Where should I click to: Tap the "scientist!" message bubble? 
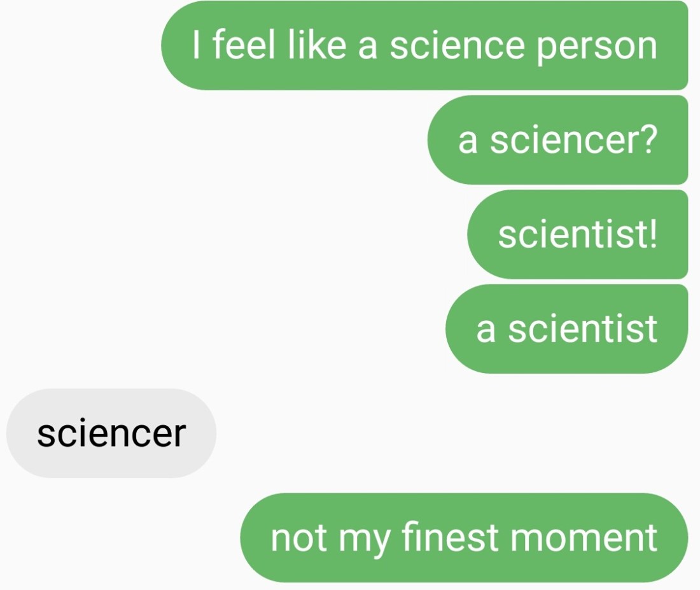click(577, 234)
